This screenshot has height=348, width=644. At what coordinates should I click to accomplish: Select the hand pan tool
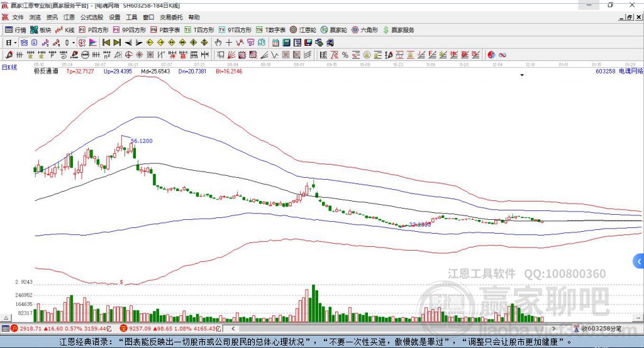coord(218,43)
